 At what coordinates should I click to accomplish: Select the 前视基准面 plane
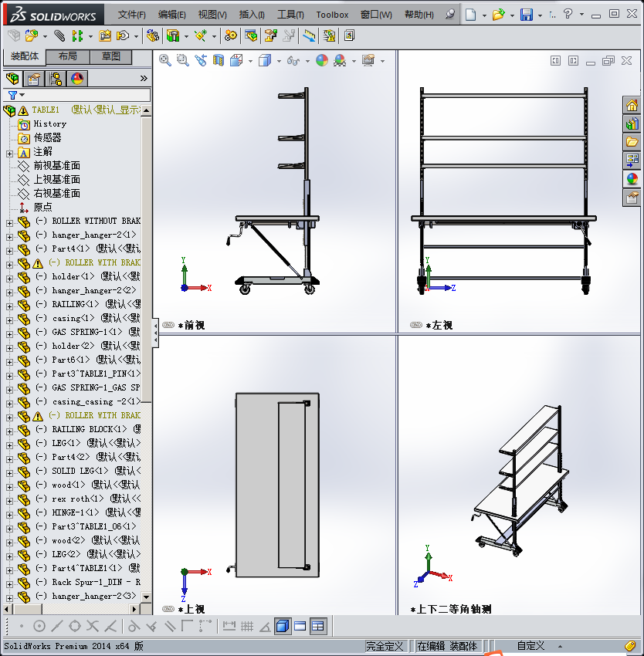point(56,166)
